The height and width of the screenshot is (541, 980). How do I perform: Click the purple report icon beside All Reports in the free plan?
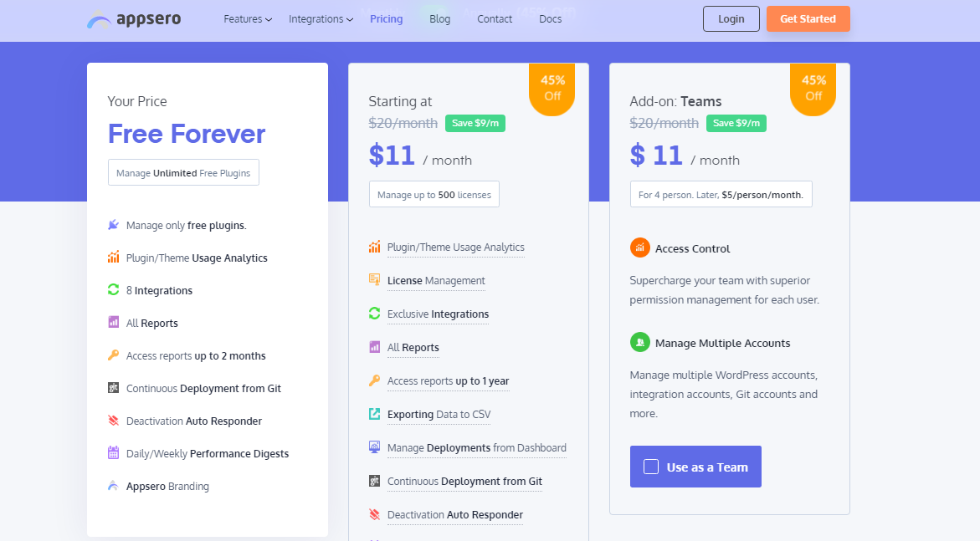[113, 323]
